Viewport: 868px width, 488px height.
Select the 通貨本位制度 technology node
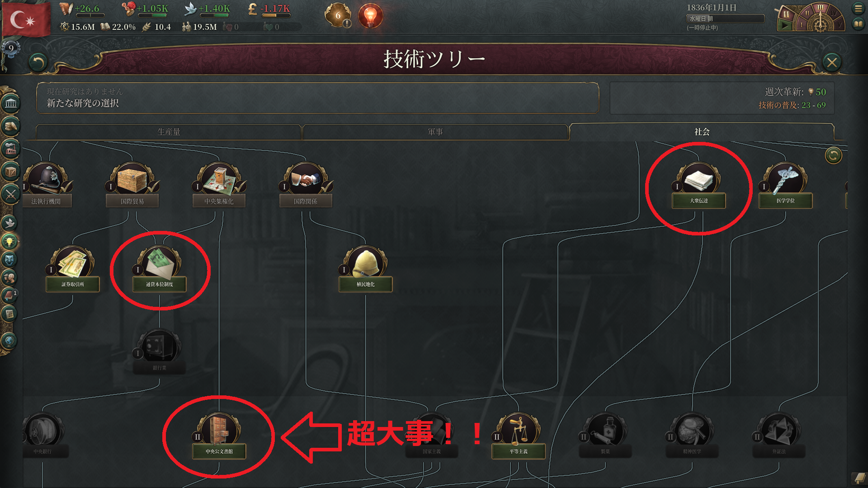click(160, 269)
